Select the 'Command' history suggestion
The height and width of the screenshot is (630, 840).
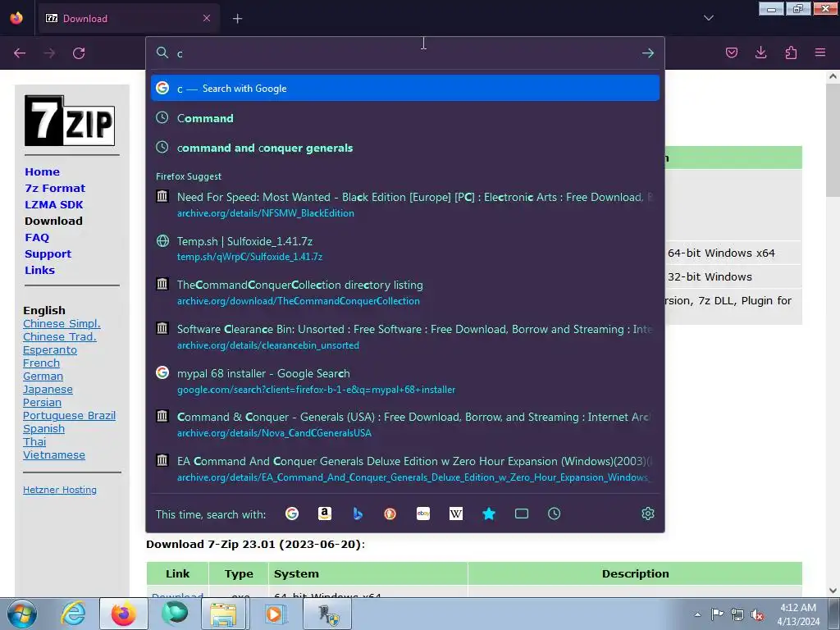405,118
